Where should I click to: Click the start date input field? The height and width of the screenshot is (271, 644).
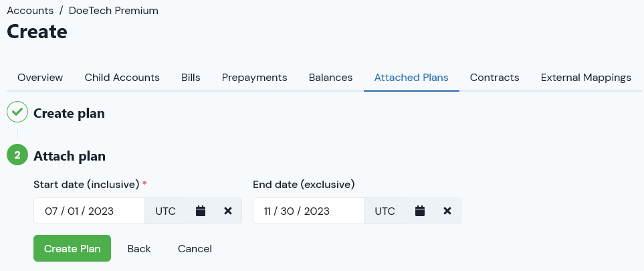89,211
